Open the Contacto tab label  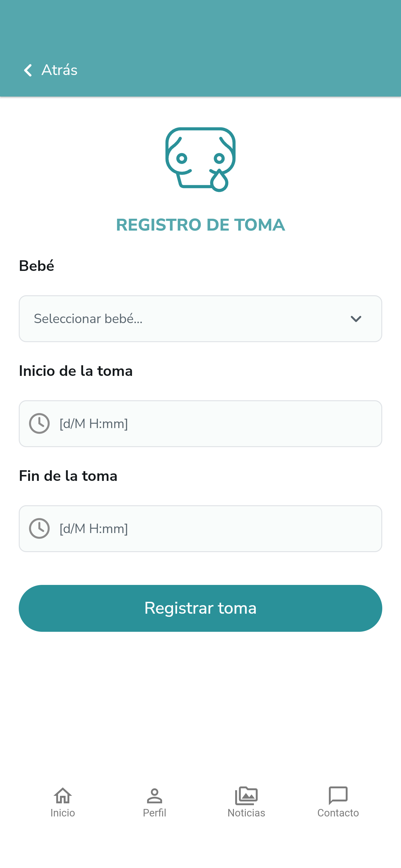click(338, 813)
